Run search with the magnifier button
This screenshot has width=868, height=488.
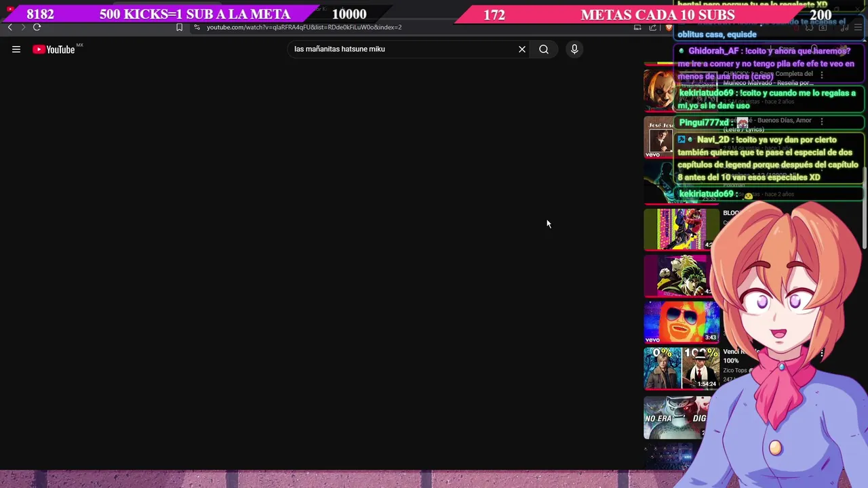(x=544, y=49)
